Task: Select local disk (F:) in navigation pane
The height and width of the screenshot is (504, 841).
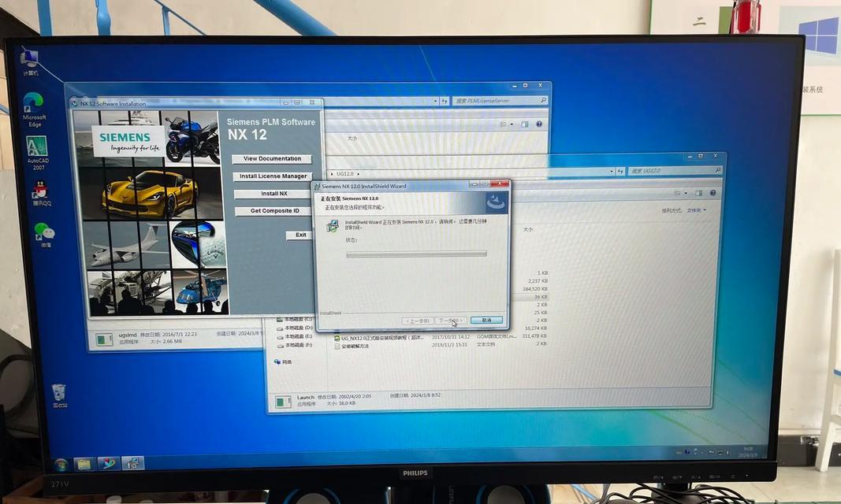Action: (295, 346)
